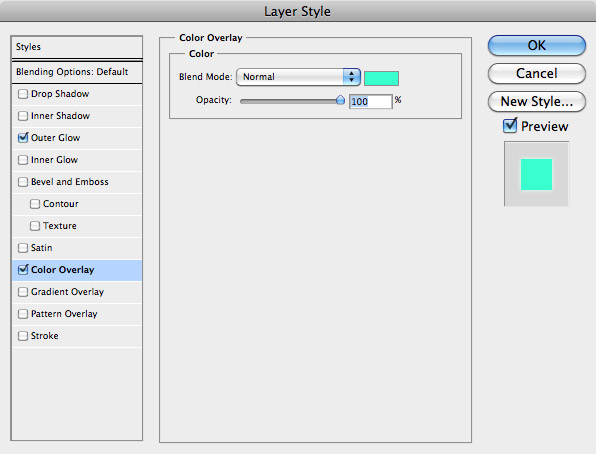Open the overlay color swatch picker
596x454 pixels.
(381, 78)
